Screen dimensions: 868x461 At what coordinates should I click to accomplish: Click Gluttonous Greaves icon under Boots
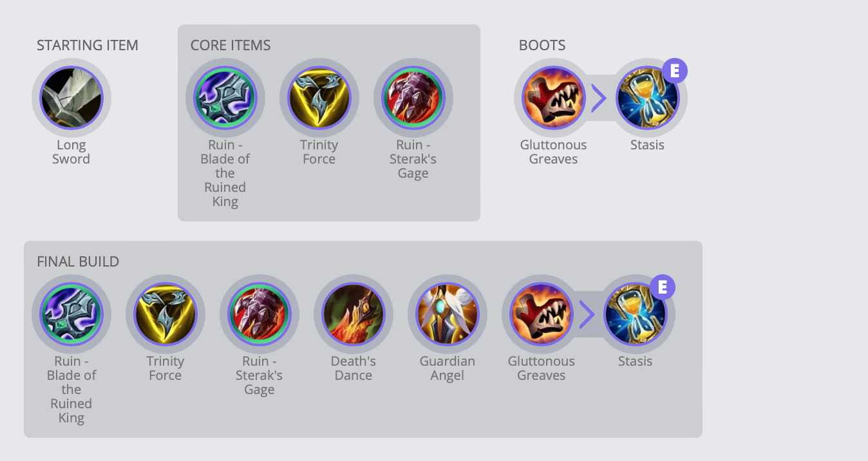[x=553, y=98]
